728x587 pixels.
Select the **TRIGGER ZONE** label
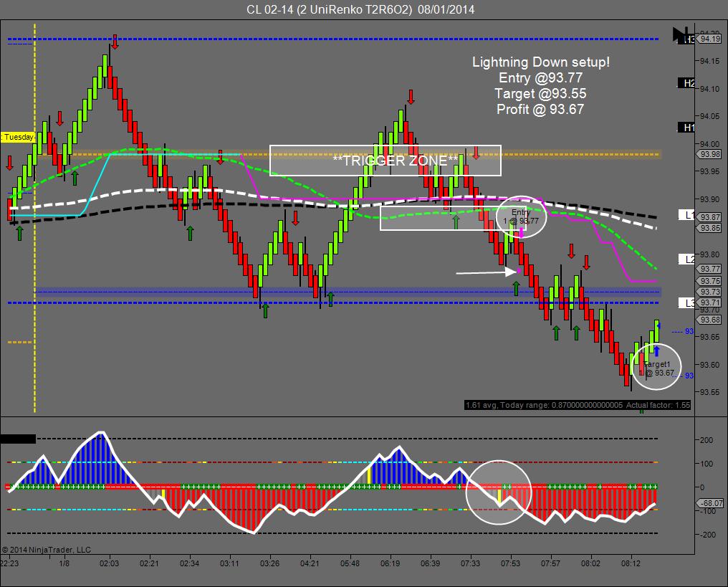[x=396, y=161]
